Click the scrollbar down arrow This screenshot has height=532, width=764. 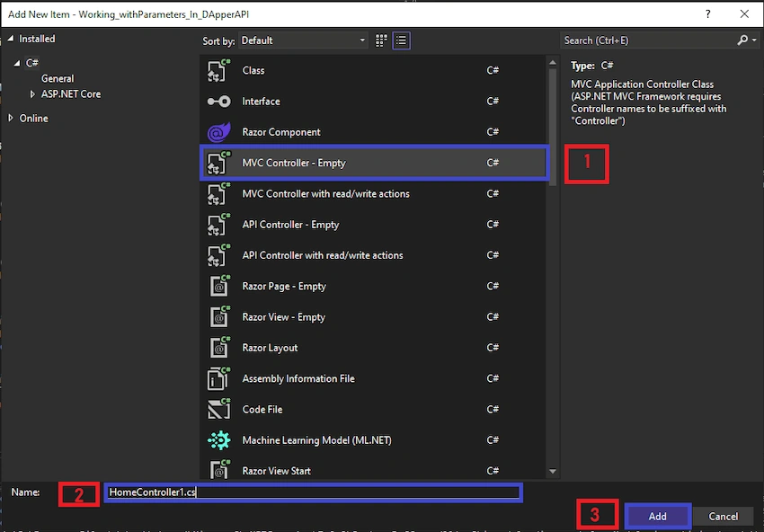553,471
